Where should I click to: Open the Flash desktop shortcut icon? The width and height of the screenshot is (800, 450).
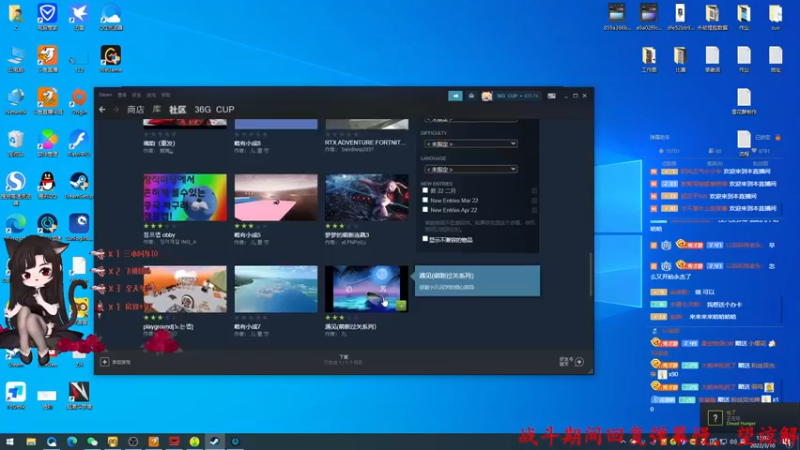pos(79,143)
